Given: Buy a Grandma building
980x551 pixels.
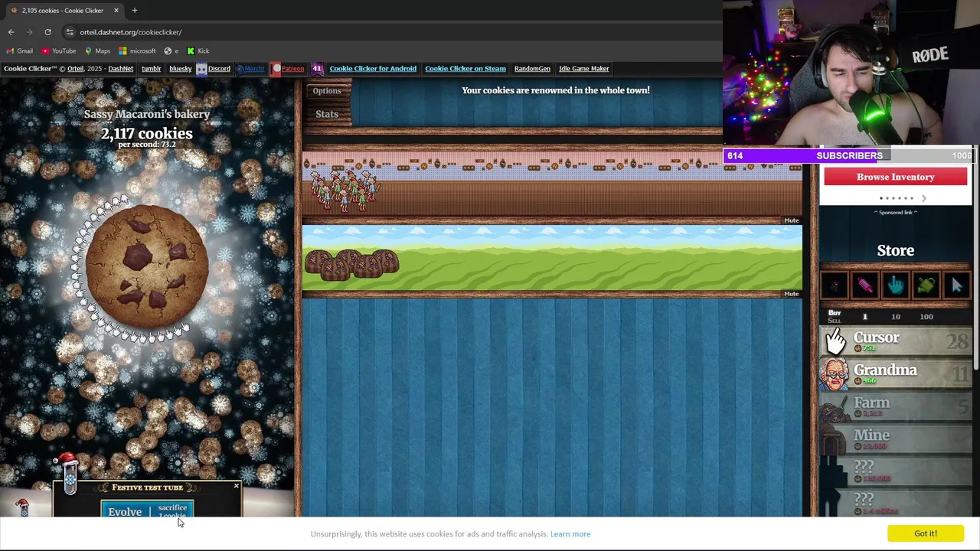Looking at the screenshot, I should tap(896, 374).
